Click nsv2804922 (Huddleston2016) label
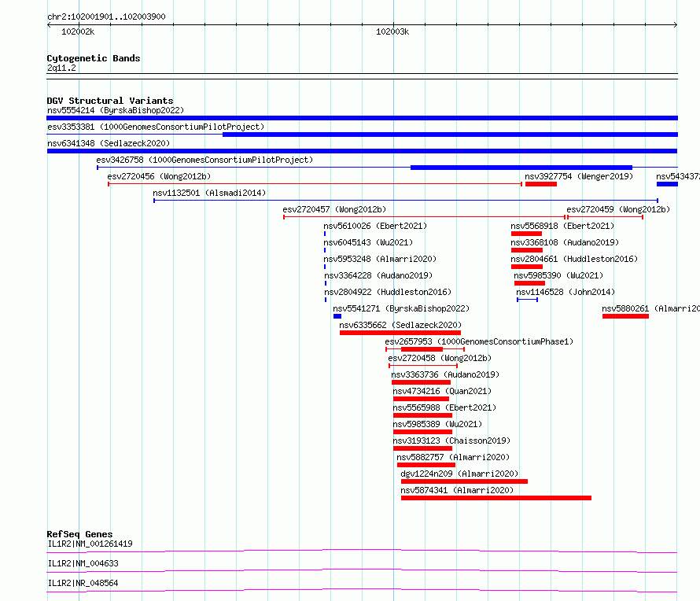Screen dimensions: 700x601 tap(388, 292)
